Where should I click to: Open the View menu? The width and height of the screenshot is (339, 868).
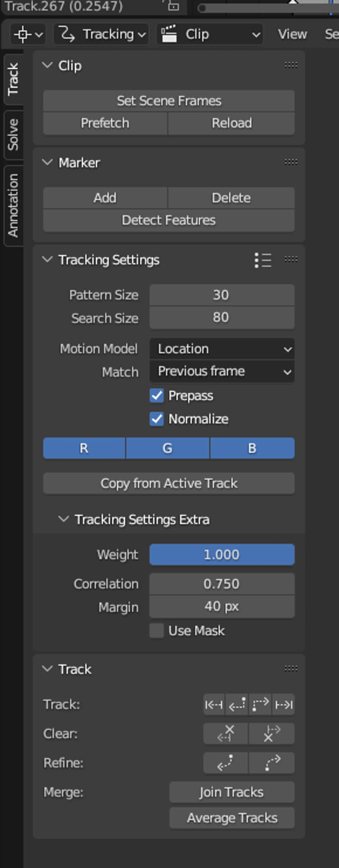click(x=292, y=34)
